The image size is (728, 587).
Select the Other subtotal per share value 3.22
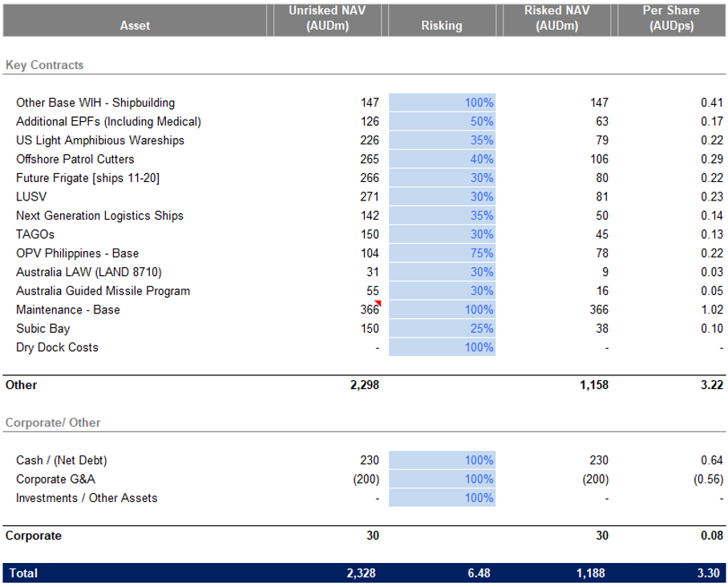point(710,385)
